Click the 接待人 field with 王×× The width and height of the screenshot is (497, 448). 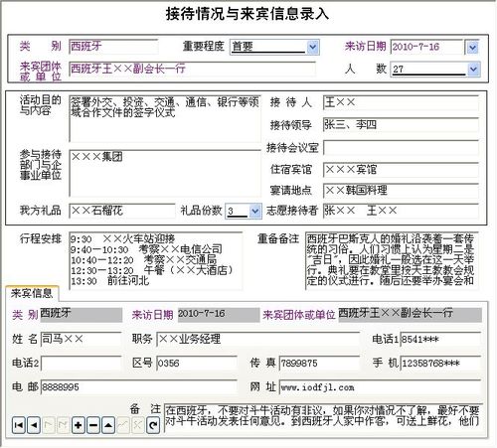(401, 102)
